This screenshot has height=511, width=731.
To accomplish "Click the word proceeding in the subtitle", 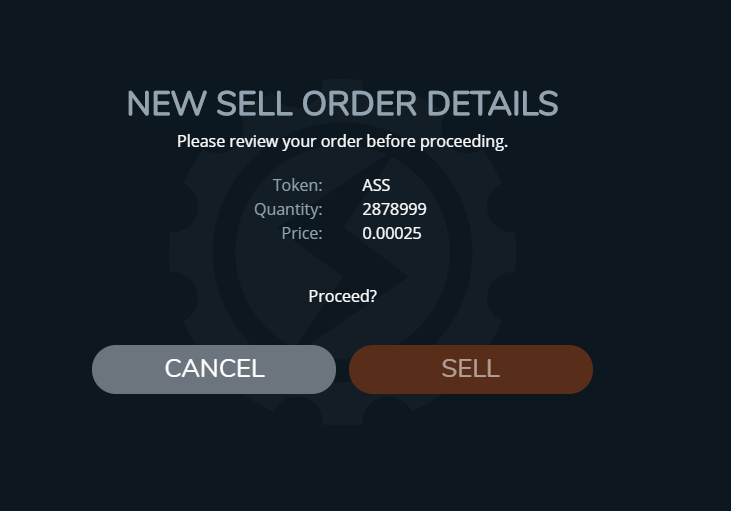I will coord(467,141).
